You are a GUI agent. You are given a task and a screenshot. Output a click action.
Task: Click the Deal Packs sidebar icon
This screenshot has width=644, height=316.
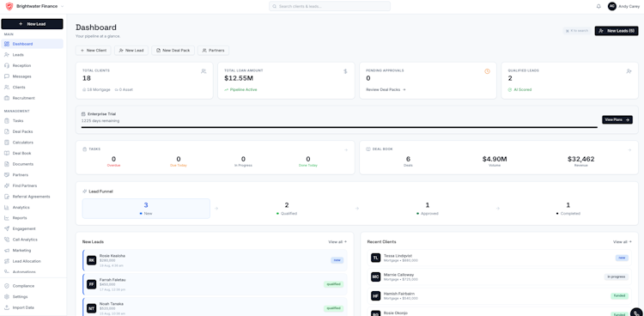pos(7,131)
